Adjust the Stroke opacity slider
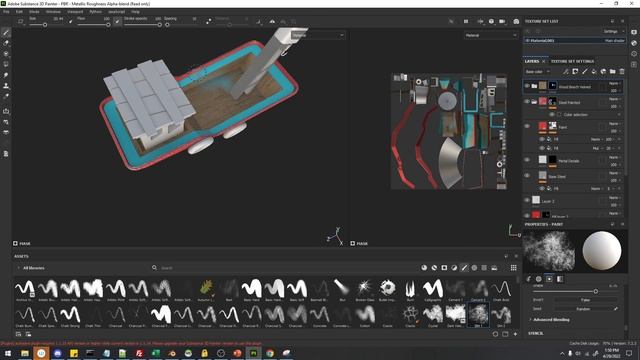640x360 pixels. click(x=142, y=25)
